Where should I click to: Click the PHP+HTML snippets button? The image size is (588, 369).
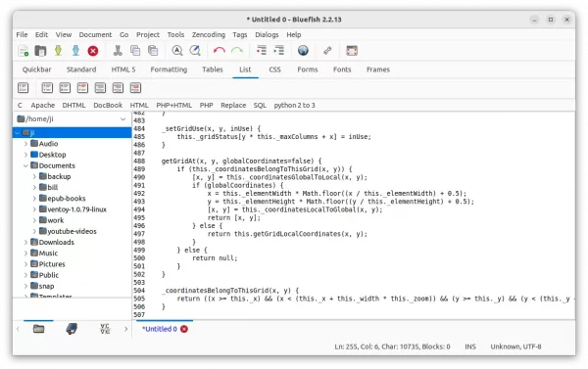(x=174, y=106)
